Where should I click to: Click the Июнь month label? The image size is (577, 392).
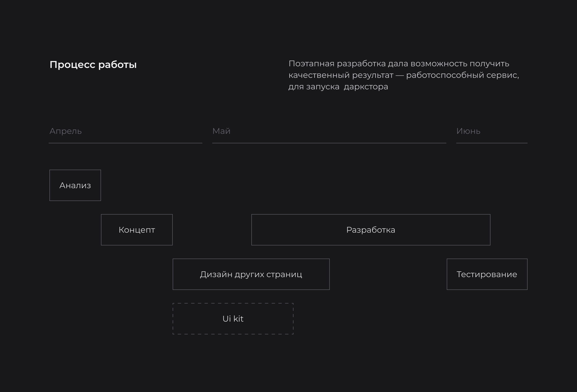pos(468,131)
